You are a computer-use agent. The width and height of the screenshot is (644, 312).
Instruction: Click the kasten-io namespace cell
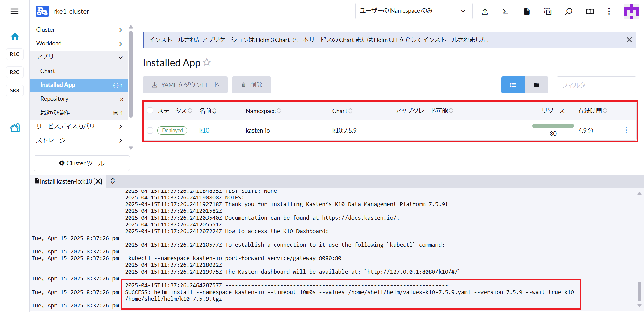258,131
